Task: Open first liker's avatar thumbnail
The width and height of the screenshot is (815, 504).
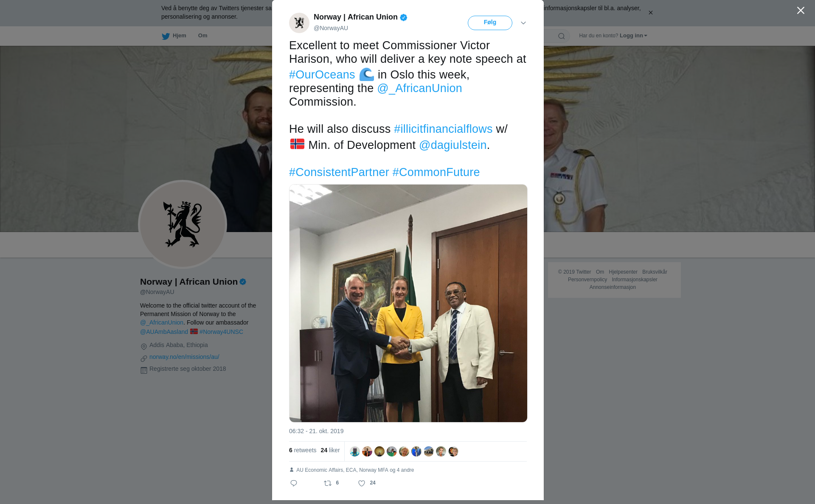Action: coord(355,451)
